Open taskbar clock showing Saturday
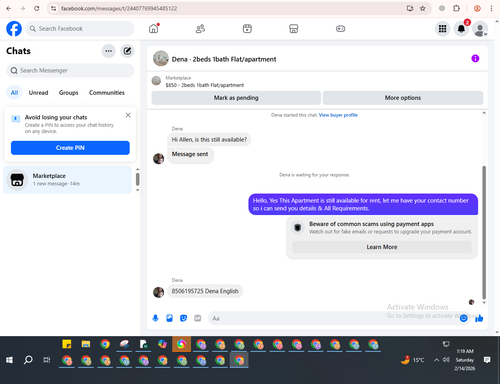This screenshot has height=384, width=500. pos(465,360)
